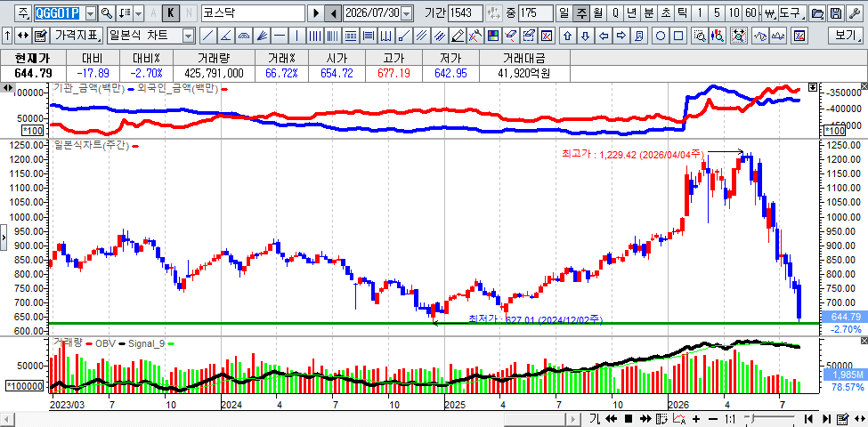Expand the QGG01P code dropdown
Viewport: 868px width, 427px height.
(x=92, y=12)
